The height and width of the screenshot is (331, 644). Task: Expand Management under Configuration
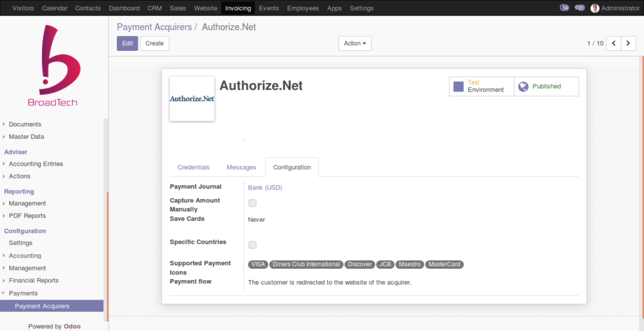[28, 268]
